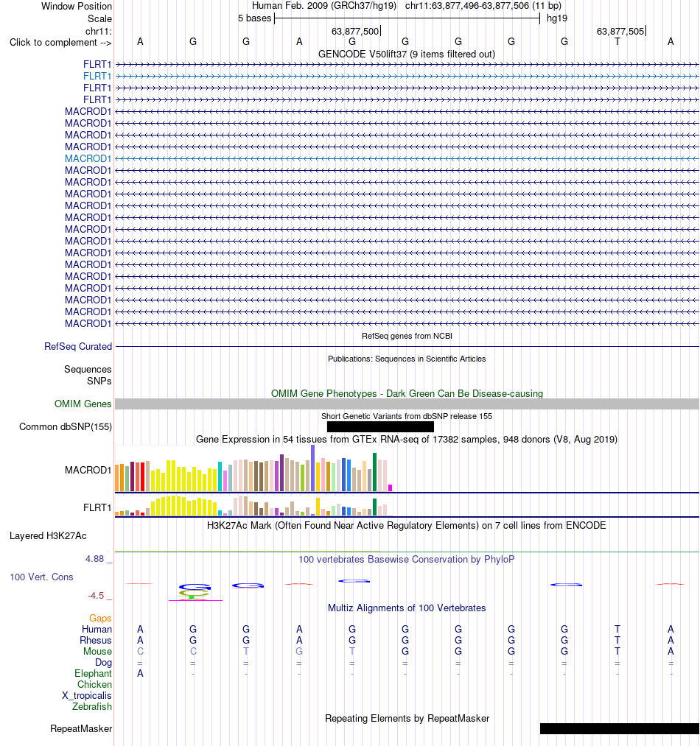The width and height of the screenshot is (700, 746).
Task: Click the 63,877,505 position marker
Action: coord(620,32)
